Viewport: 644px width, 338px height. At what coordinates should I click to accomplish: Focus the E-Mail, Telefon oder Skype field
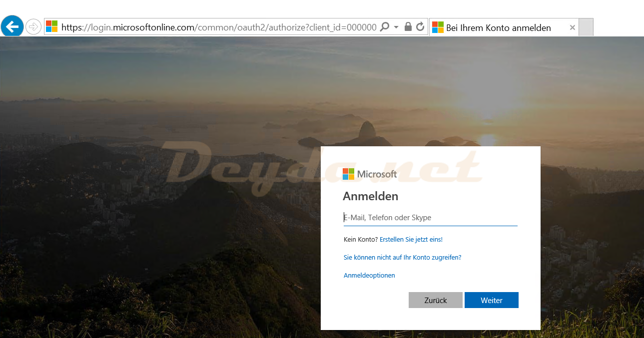click(x=430, y=218)
